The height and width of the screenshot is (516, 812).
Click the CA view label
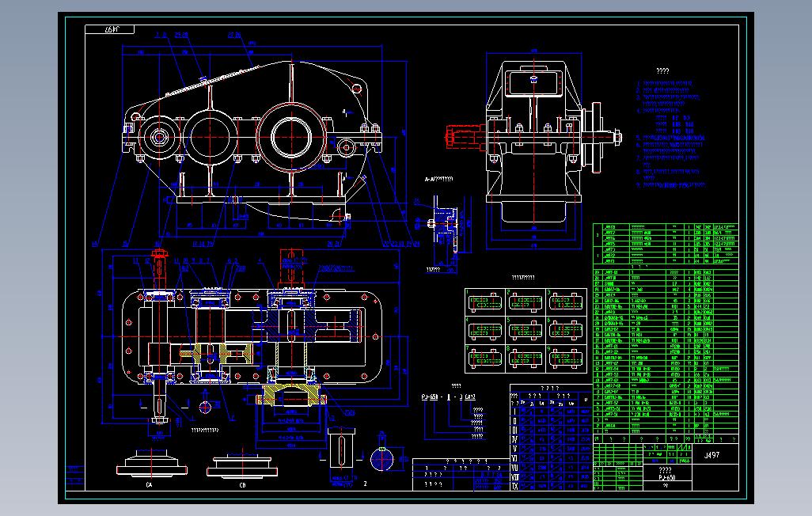point(149,485)
